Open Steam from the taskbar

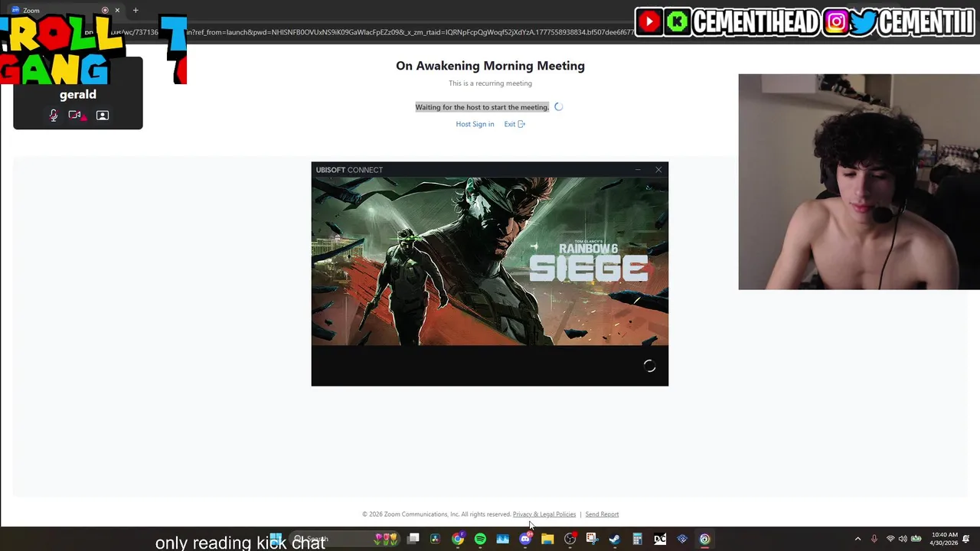click(x=614, y=539)
